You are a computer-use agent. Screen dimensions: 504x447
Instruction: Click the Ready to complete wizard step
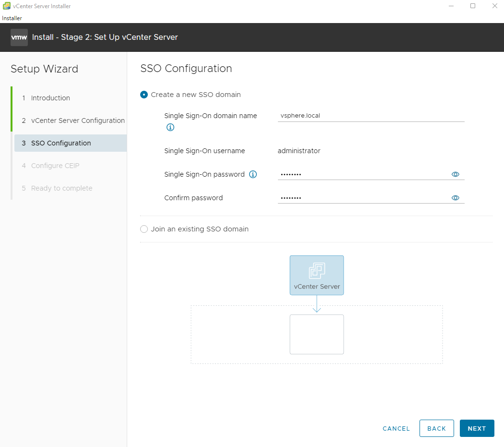coord(61,188)
